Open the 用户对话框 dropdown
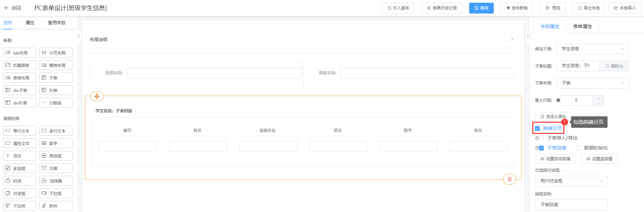This screenshot has width=644, height=212. click(571, 181)
